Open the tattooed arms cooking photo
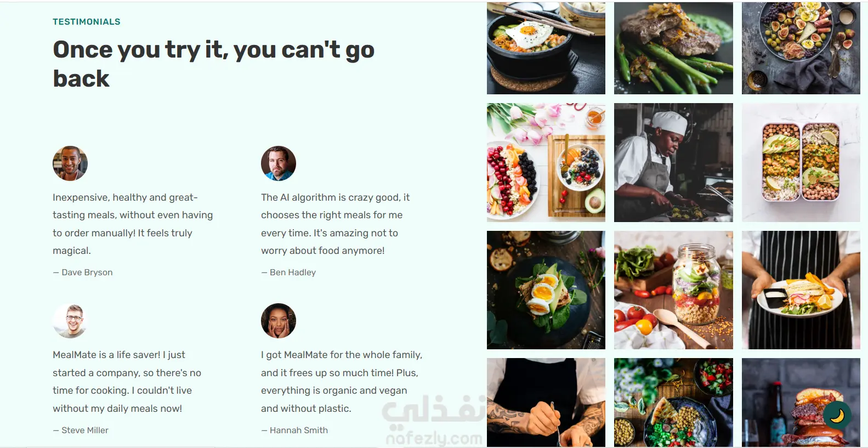Image resolution: width=868 pixels, height=448 pixels. [x=546, y=402]
